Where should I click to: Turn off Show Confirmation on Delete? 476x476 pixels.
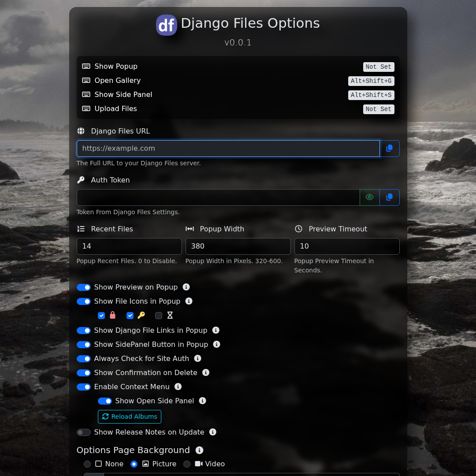[84, 373]
